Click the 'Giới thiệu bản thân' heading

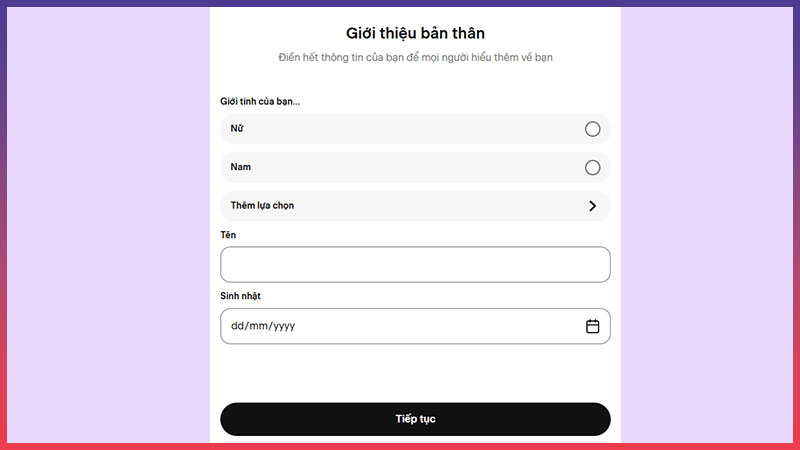tap(415, 33)
